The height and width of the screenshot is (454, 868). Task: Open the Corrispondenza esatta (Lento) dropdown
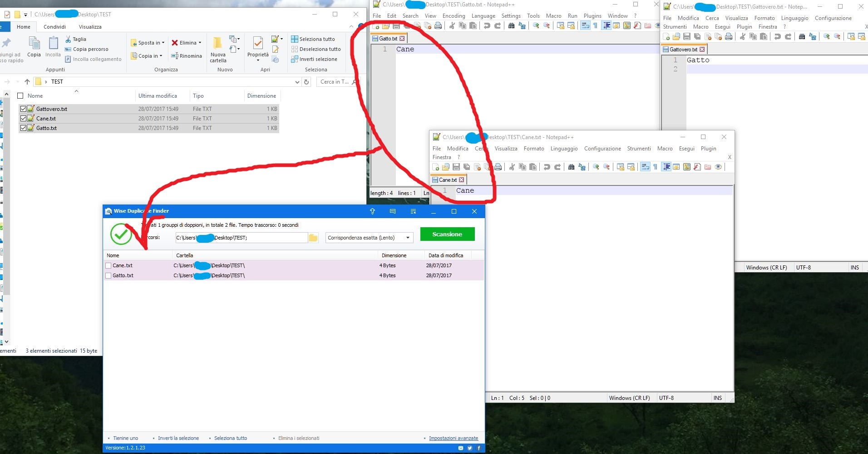(x=370, y=238)
